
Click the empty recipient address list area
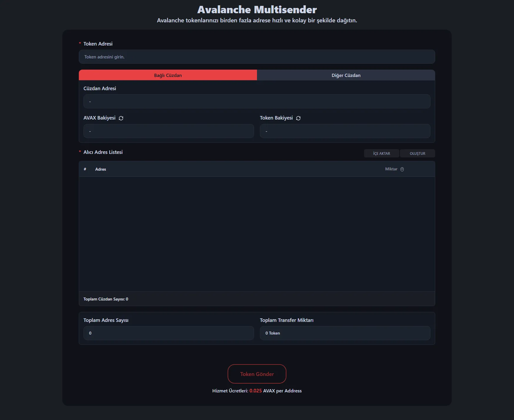pyautogui.click(x=257, y=234)
